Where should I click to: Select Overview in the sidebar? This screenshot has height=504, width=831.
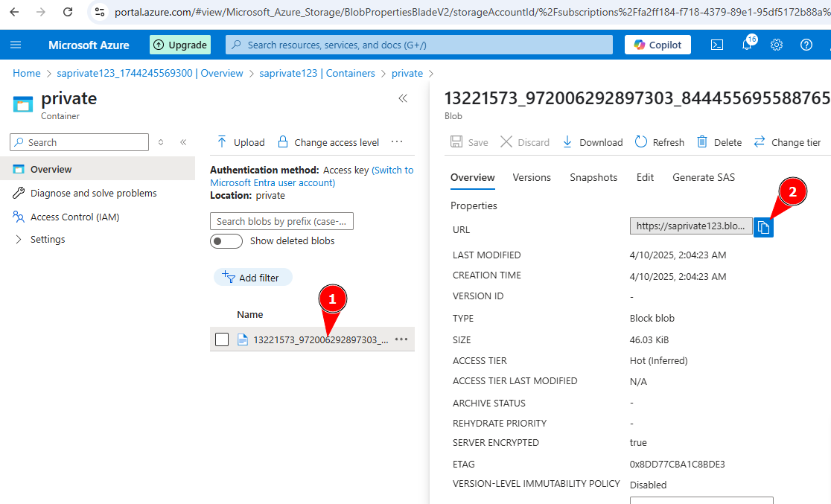pyautogui.click(x=98, y=169)
